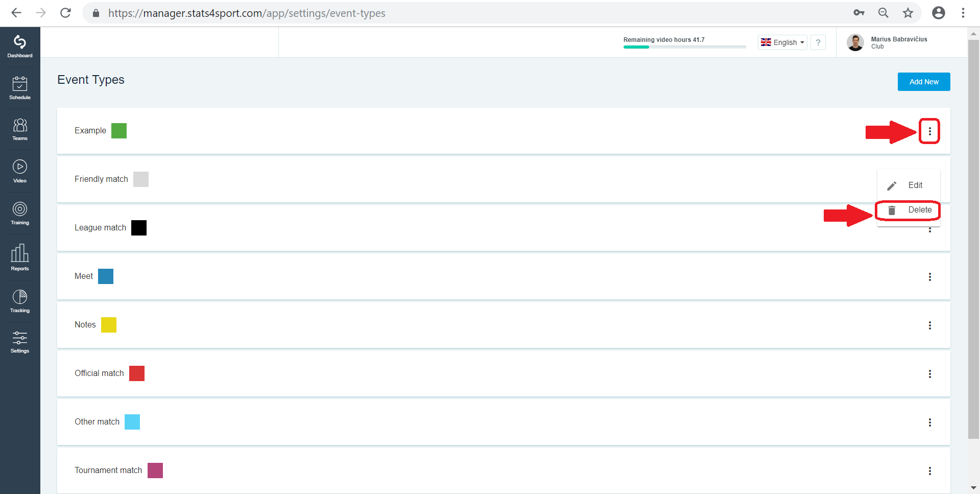Open the browser profile account icon
980x494 pixels.
pyautogui.click(x=938, y=13)
